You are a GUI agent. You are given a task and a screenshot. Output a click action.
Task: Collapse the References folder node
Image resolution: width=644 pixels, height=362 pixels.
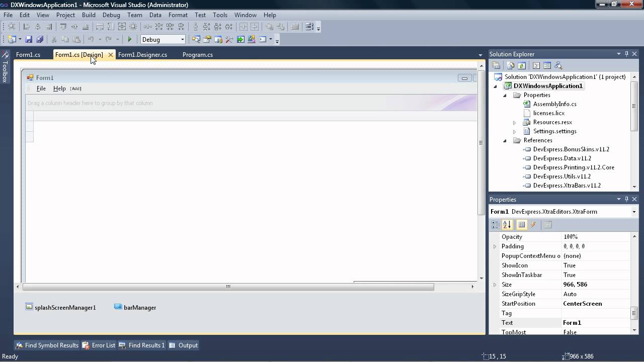(x=505, y=141)
